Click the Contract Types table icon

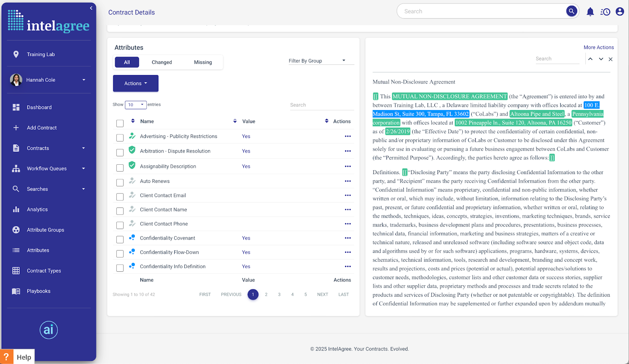[16, 271]
